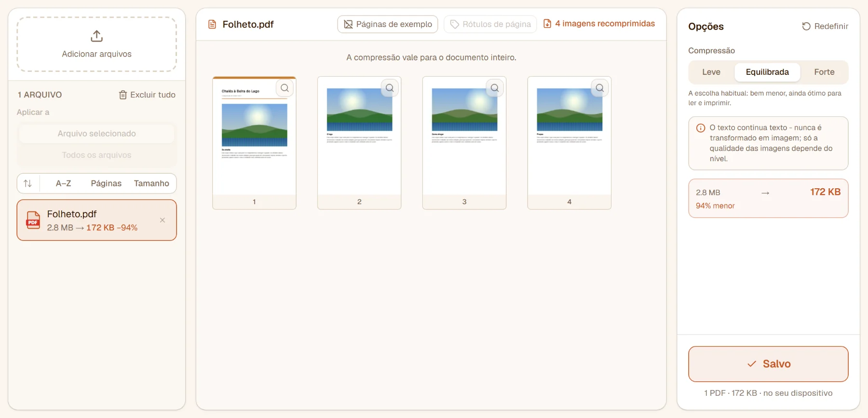Click 1 PDF · 172 KB status line
The height and width of the screenshot is (418, 868).
[x=768, y=393]
